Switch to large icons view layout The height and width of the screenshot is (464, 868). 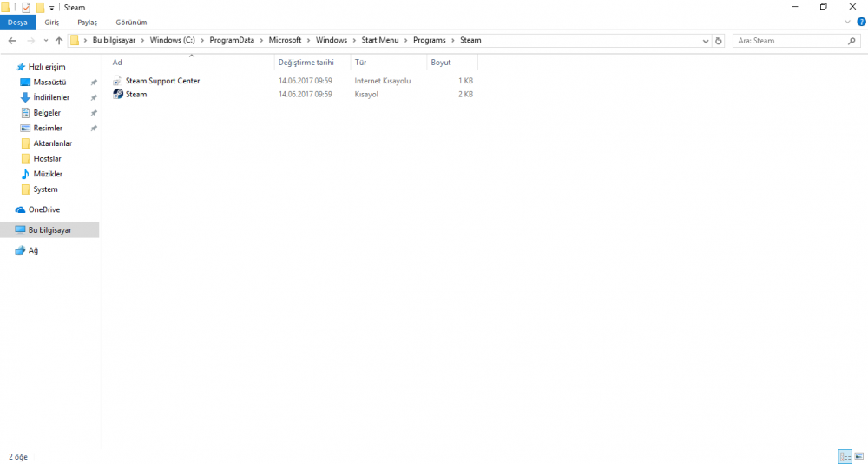(x=858, y=456)
